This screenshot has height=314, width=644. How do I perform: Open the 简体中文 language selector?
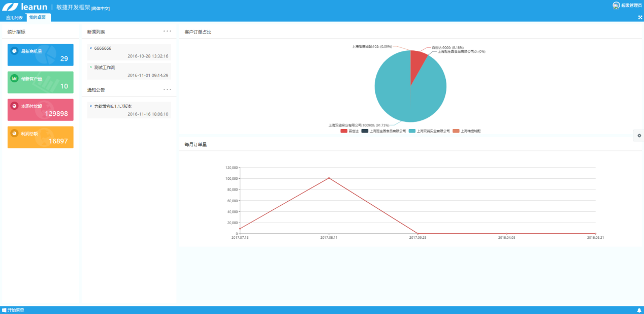(101, 9)
